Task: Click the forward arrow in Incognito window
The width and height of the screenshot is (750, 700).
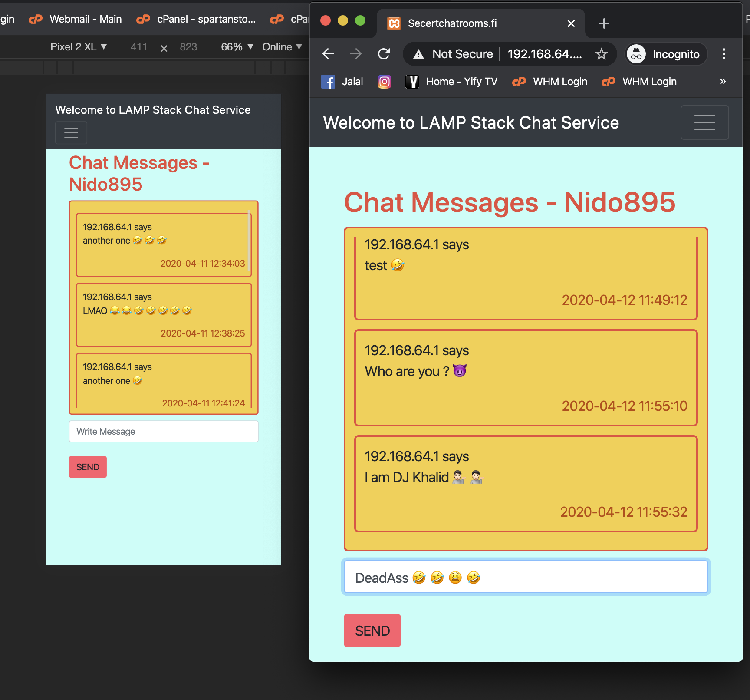Action: [x=356, y=54]
